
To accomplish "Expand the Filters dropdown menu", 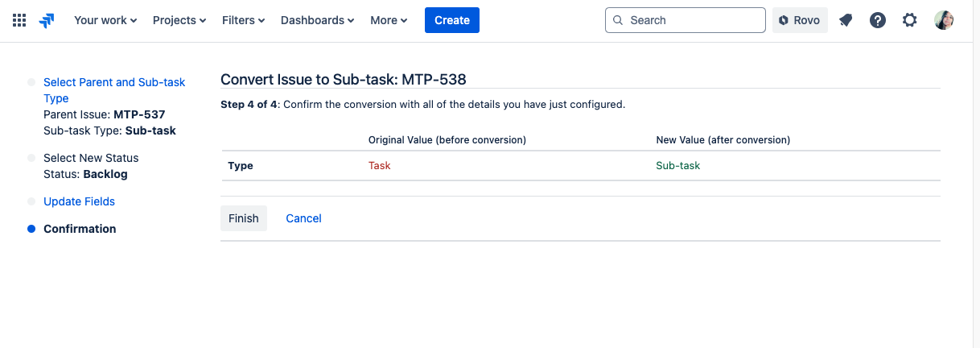I will tap(243, 20).
